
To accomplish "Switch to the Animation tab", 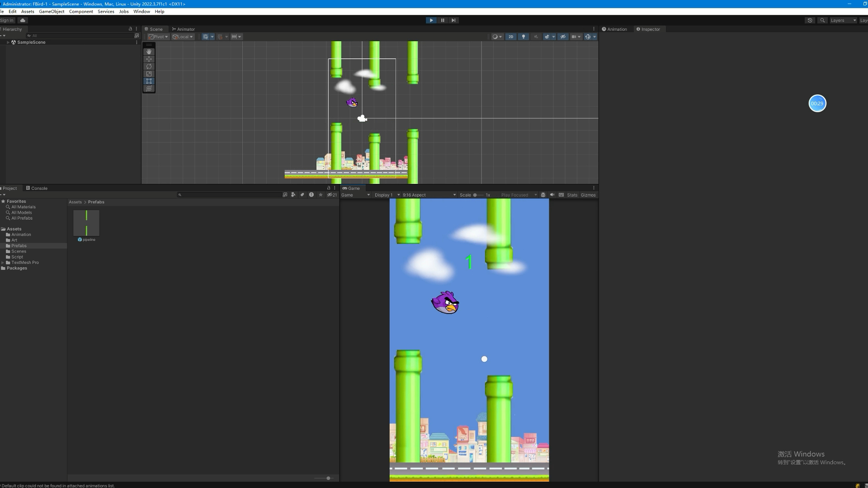I will tap(614, 29).
